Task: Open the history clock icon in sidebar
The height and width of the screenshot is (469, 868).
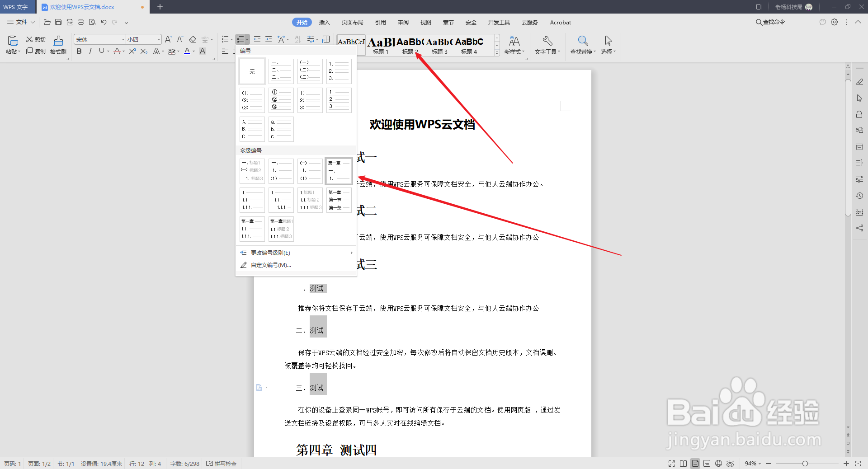Action: point(859,196)
